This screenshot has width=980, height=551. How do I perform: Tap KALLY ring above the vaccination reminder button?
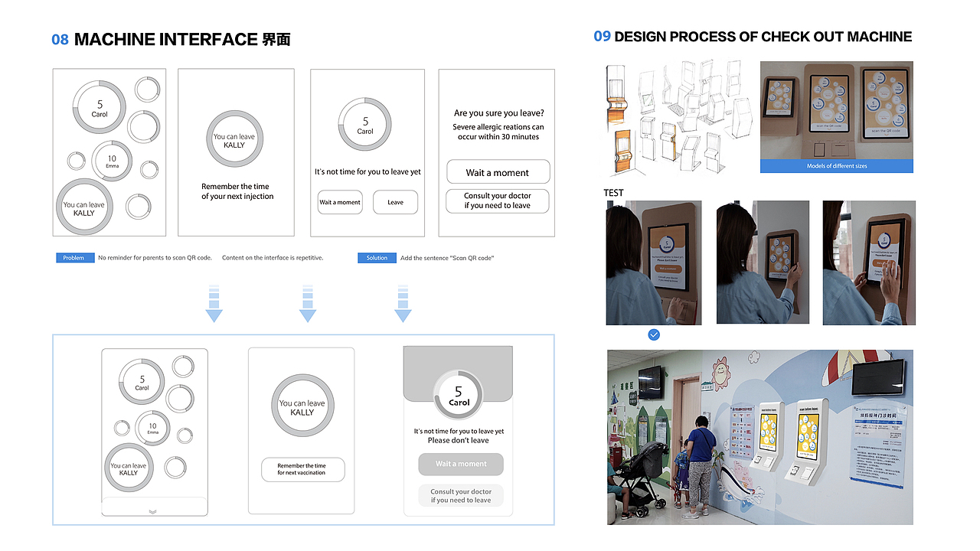tap(302, 407)
